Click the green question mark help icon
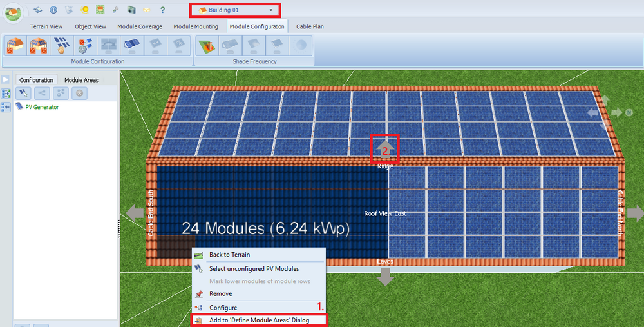Image resolution: width=644 pixels, height=327 pixels. [162, 10]
